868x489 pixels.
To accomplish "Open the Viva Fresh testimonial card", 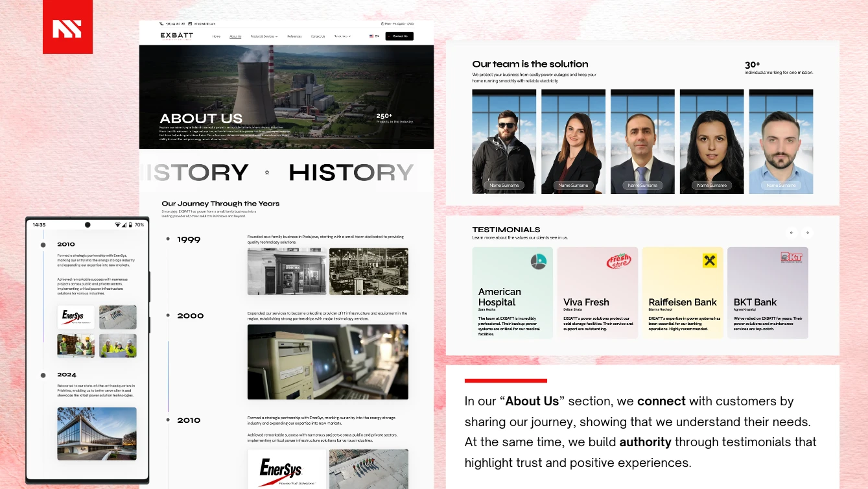I will point(598,292).
